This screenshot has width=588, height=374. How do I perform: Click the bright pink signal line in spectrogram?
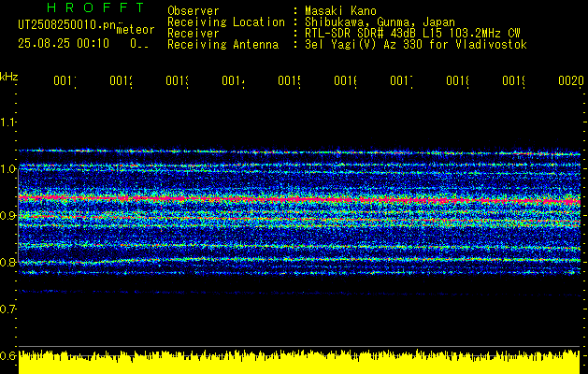pos(299,199)
